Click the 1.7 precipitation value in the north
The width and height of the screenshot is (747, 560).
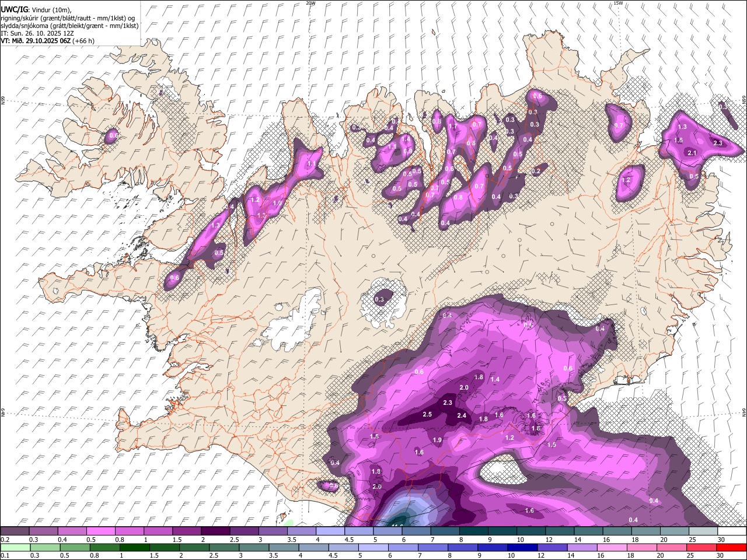tap(452, 126)
